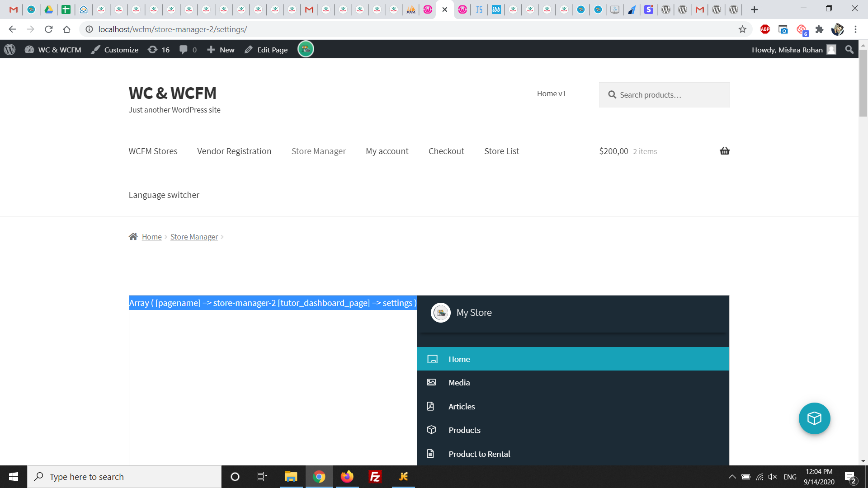Switch to the Google Drive tab
This screenshot has width=868, height=488.
point(48,9)
